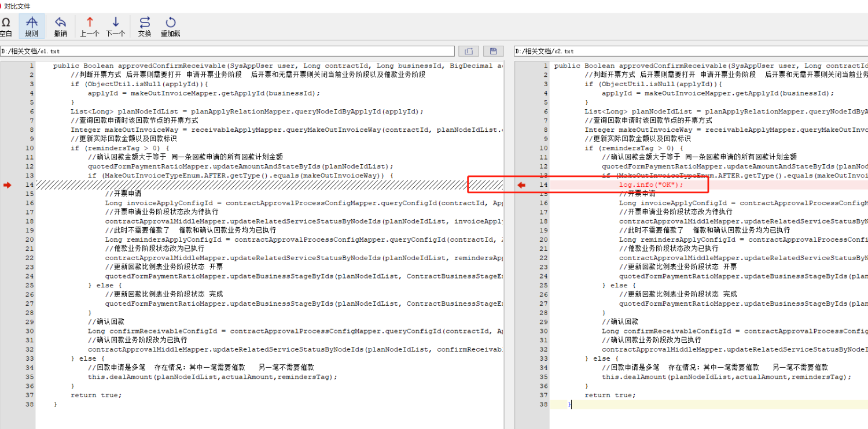Select line number 14 in the left pane
The height and width of the screenshot is (429, 868).
click(30, 184)
